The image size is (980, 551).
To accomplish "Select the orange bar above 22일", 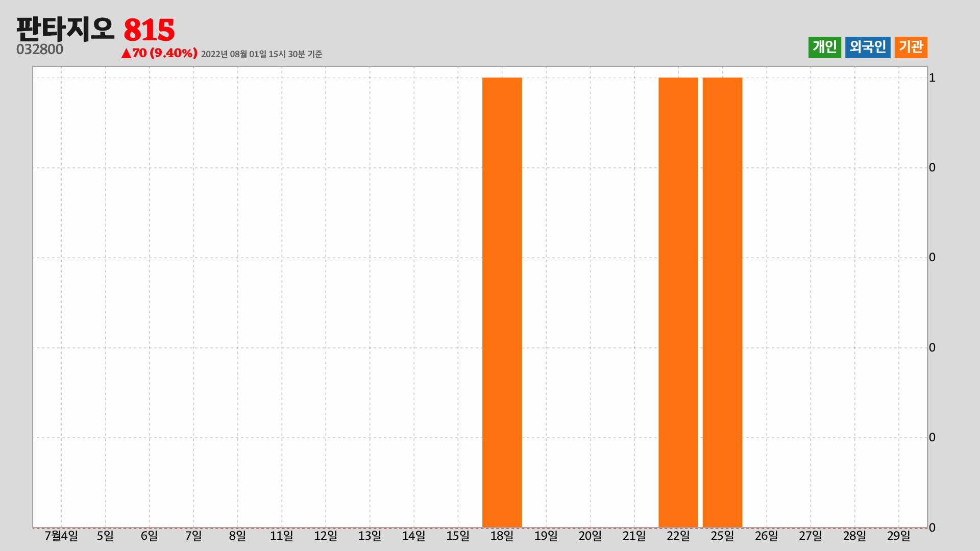I will coord(678,303).
